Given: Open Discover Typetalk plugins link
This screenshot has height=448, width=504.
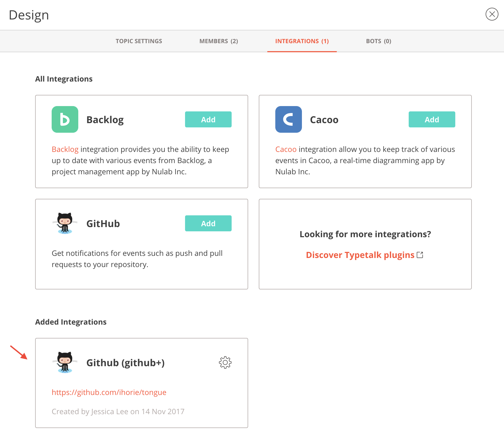Looking at the screenshot, I should click(x=360, y=255).
